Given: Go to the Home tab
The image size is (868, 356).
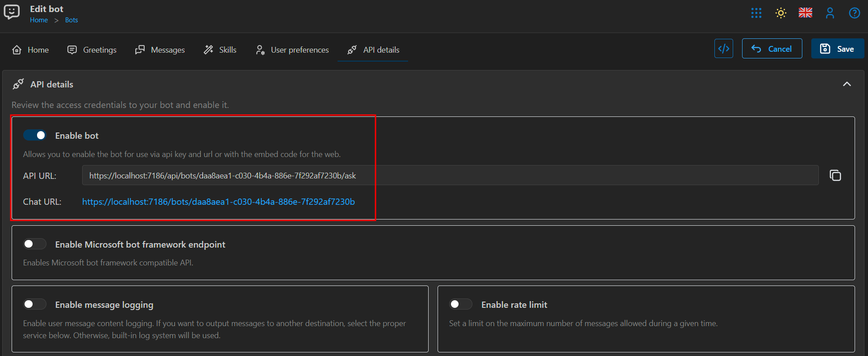Looking at the screenshot, I should pos(30,50).
